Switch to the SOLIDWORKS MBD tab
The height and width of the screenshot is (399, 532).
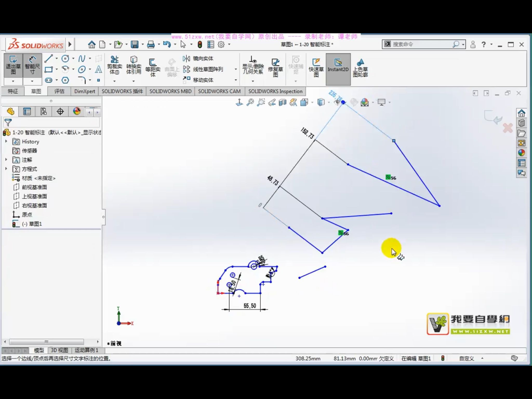tap(170, 91)
